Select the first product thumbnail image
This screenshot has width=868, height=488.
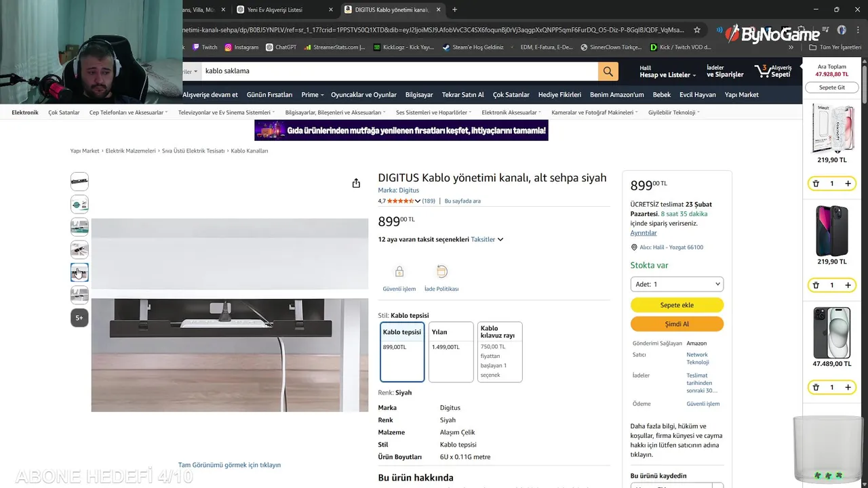[x=79, y=182]
